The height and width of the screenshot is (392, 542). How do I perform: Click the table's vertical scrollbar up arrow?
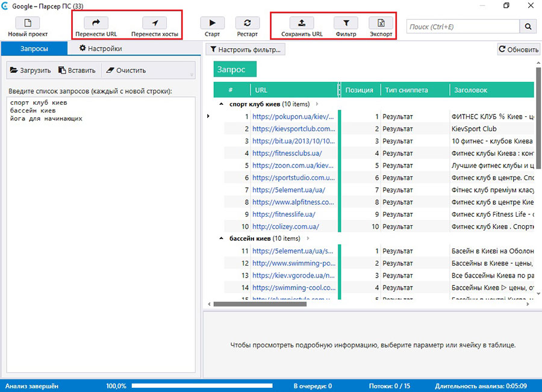coord(538,63)
